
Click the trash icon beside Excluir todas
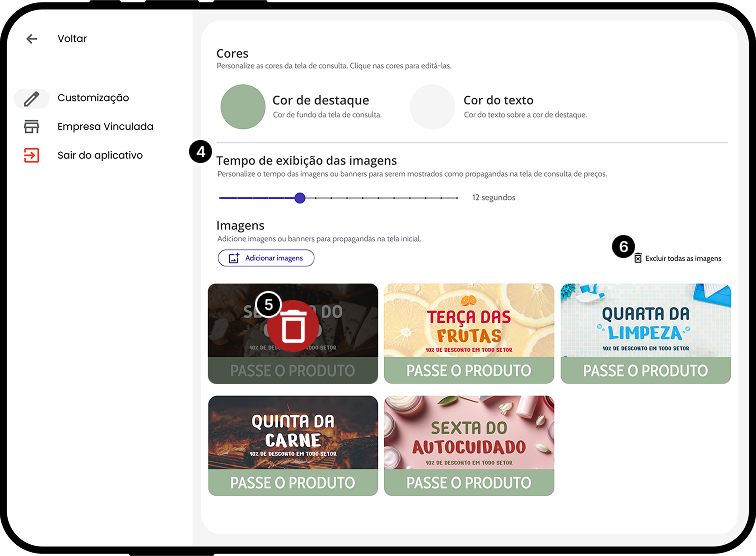pyautogui.click(x=638, y=258)
